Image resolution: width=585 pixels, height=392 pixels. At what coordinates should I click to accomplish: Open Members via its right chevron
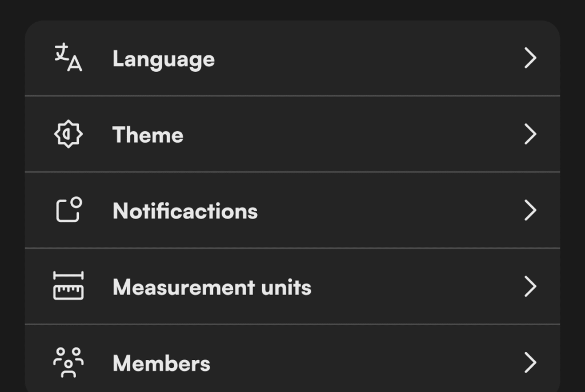(x=531, y=363)
